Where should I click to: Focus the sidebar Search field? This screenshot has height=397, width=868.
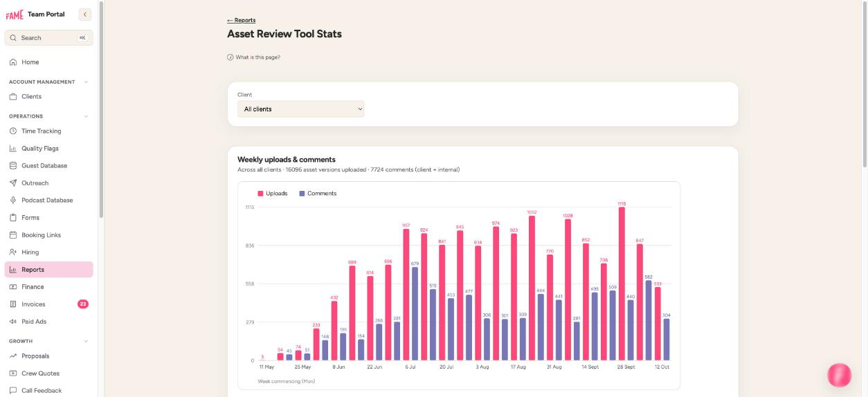coord(48,38)
